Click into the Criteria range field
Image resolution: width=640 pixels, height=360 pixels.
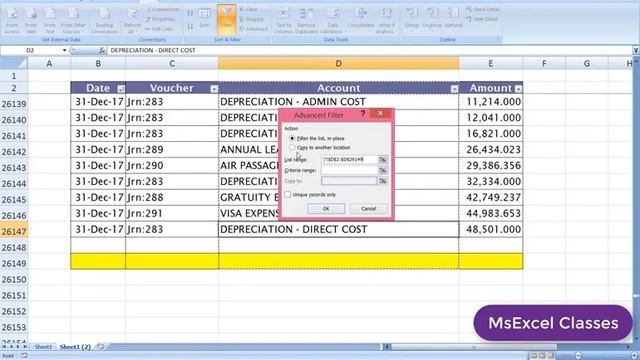coord(349,170)
